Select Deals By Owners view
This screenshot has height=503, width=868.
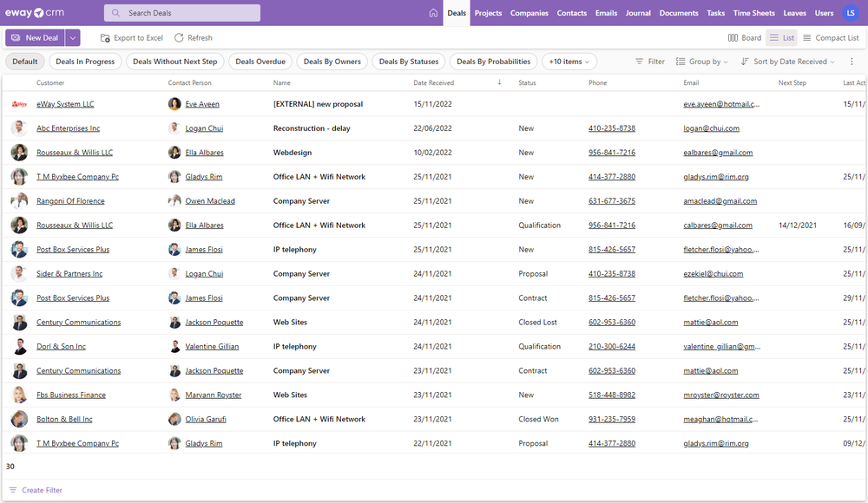click(x=332, y=62)
